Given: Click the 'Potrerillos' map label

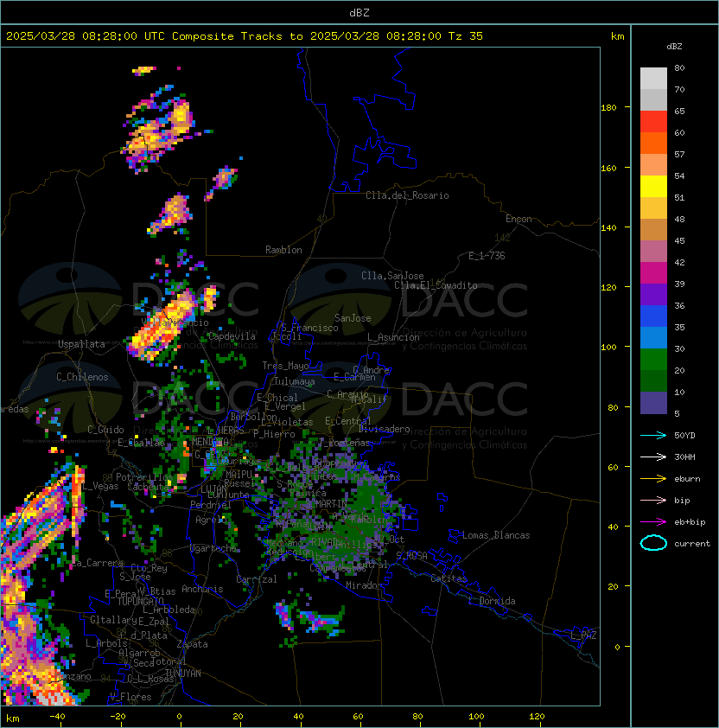Looking at the screenshot, I should [x=144, y=477].
